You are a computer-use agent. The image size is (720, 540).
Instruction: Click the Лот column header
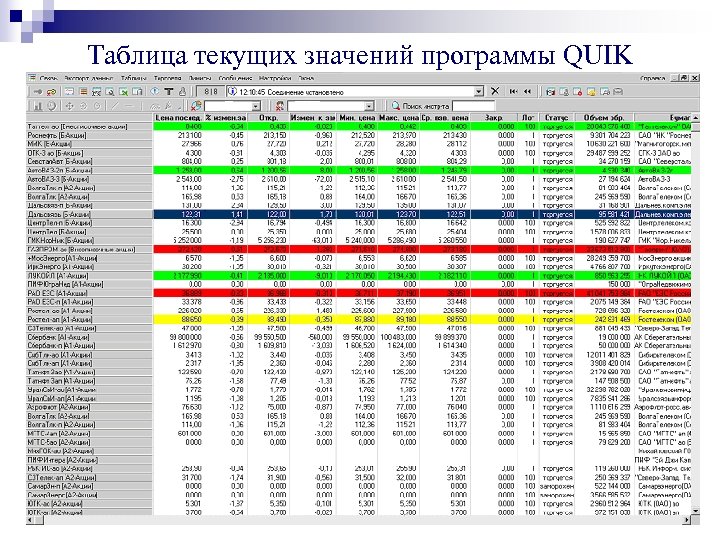coord(528,118)
